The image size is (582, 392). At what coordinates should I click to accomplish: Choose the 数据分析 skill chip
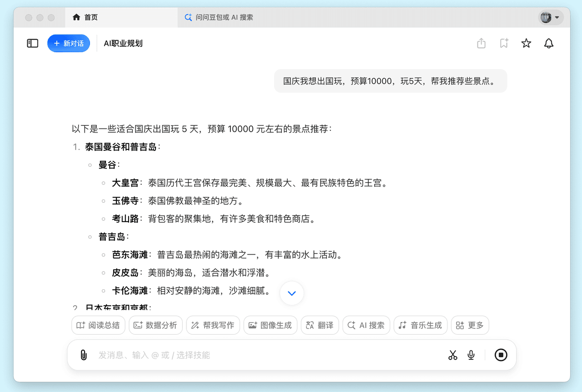click(156, 325)
